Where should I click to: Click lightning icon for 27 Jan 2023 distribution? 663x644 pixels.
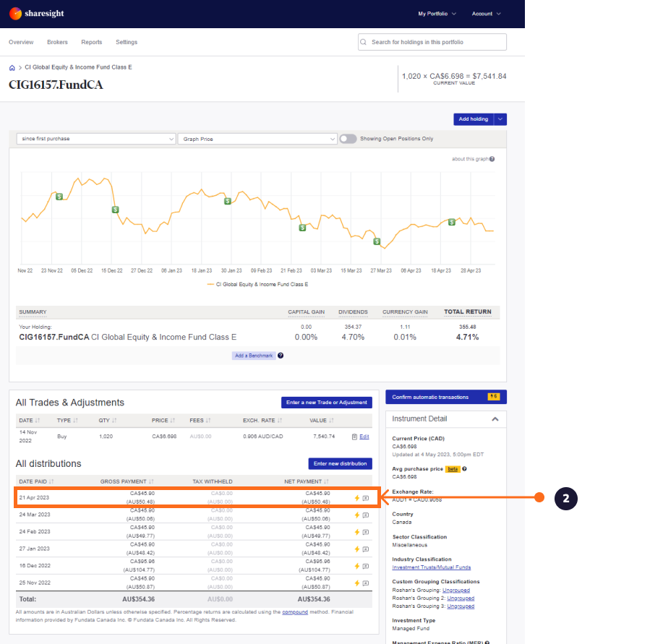point(357,549)
